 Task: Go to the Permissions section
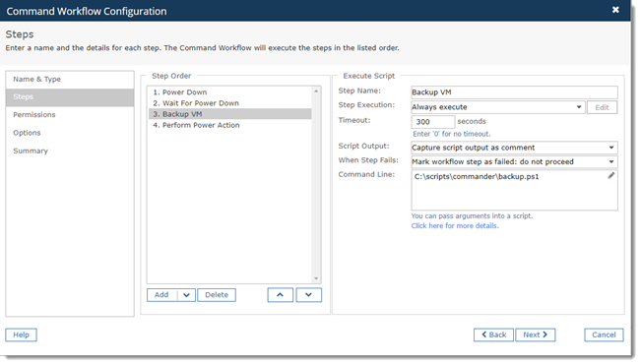[x=70, y=115]
